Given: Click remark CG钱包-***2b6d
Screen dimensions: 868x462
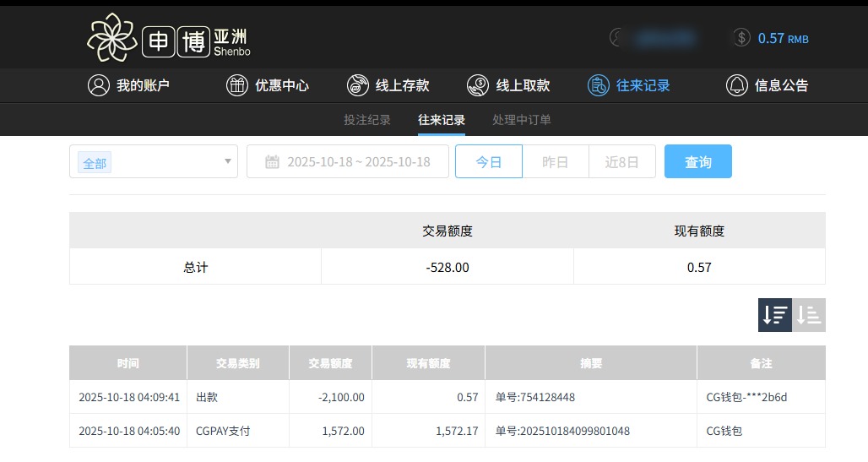Looking at the screenshot, I should (x=746, y=397).
